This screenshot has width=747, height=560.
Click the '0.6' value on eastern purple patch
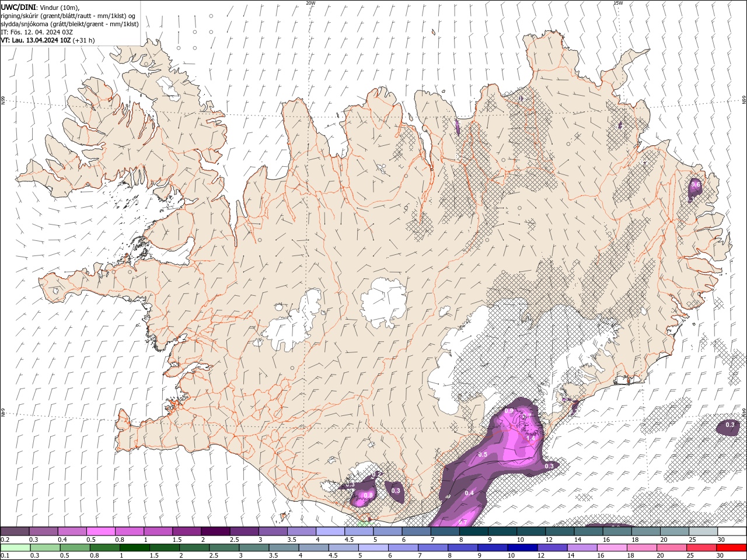pyautogui.click(x=695, y=184)
